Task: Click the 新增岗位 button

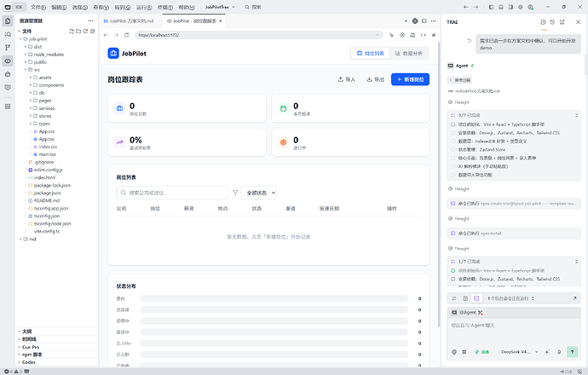Action: 410,79
